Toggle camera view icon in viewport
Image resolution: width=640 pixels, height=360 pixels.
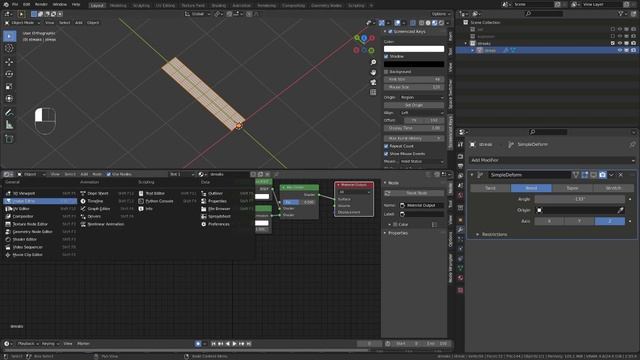coord(373,82)
